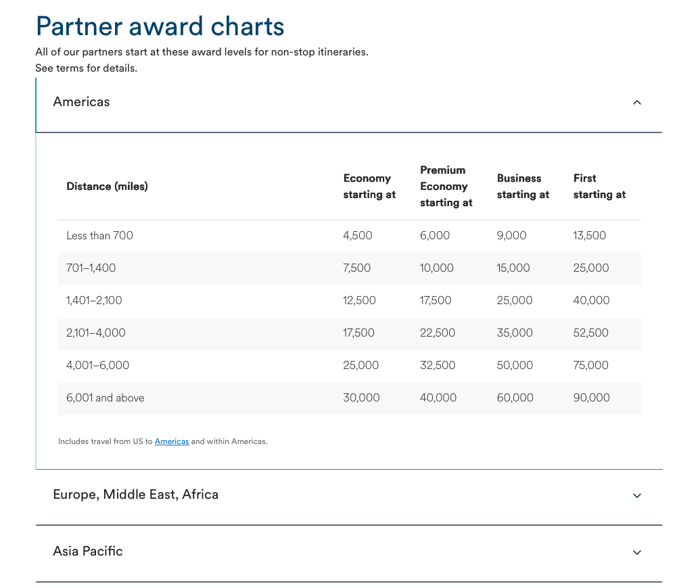The width and height of the screenshot is (700, 588).
Task: Click the Europe, Middle East, Africa chevron icon
Action: point(636,495)
